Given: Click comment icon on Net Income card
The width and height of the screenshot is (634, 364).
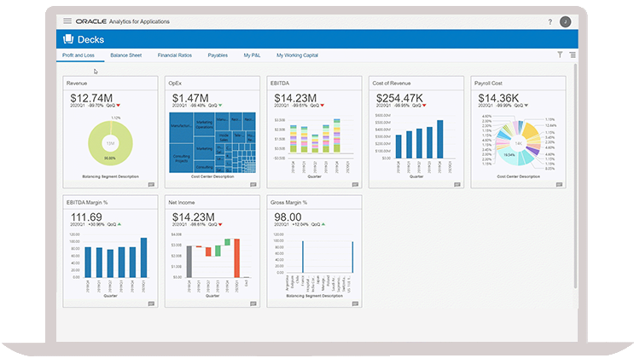Looking at the screenshot, I should click(253, 303).
